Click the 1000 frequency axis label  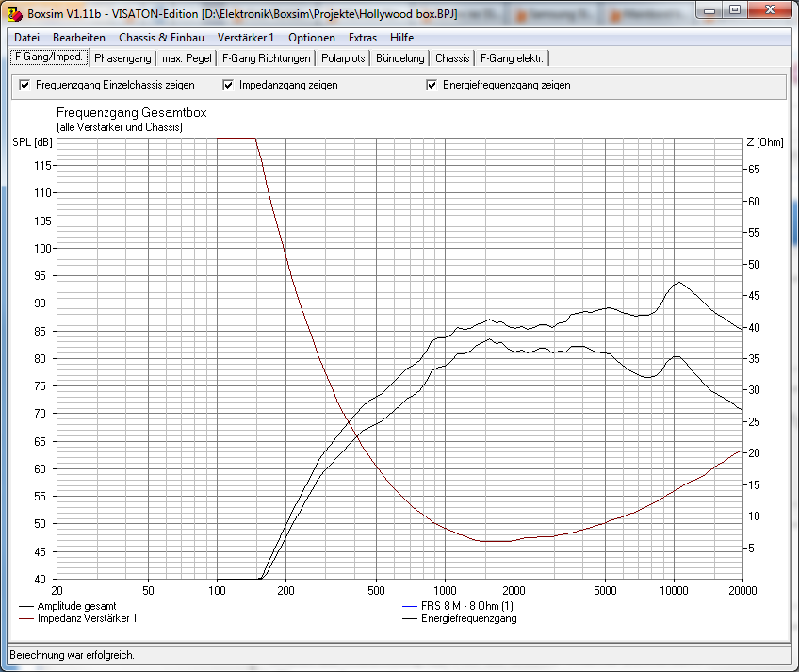(x=445, y=591)
